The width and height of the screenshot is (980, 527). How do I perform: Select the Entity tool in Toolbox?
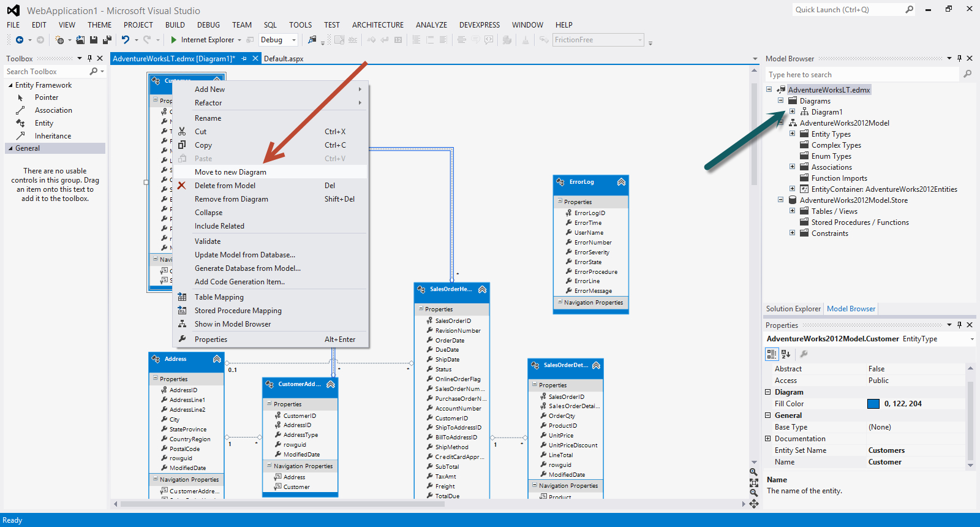(x=44, y=123)
